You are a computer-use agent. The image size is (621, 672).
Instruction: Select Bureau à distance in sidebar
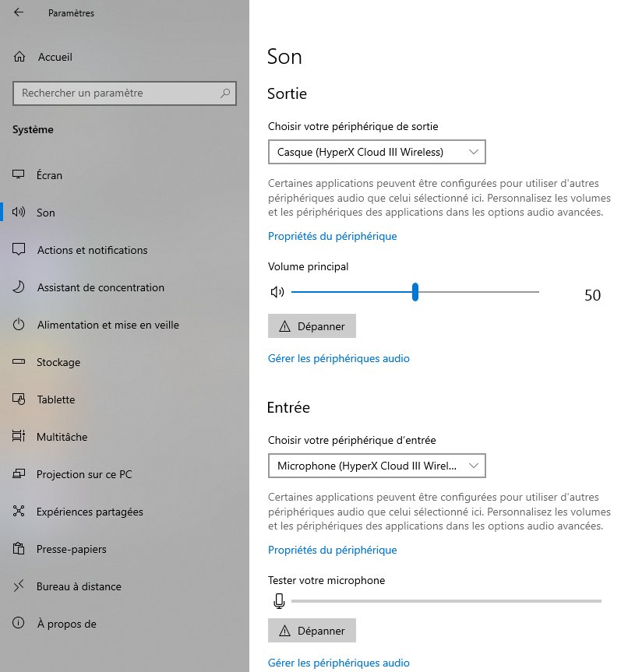(79, 586)
